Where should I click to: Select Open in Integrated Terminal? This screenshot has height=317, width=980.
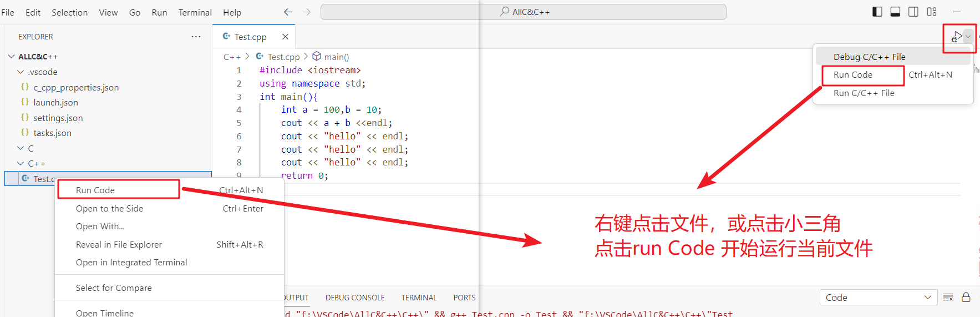click(169, 263)
